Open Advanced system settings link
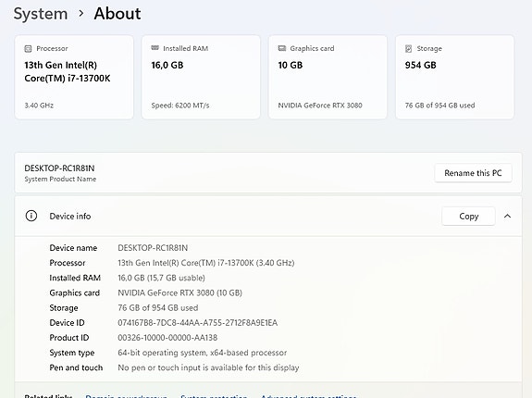 (x=309, y=395)
